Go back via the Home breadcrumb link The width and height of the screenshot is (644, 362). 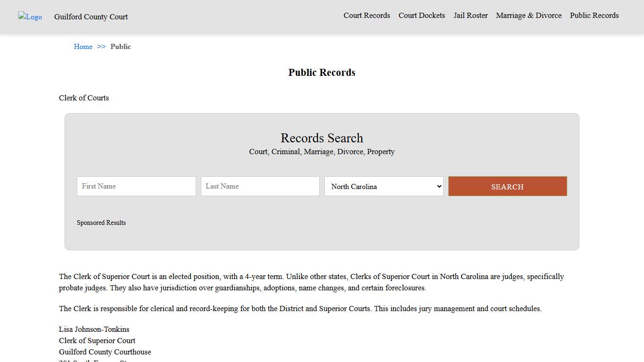(x=83, y=47)
